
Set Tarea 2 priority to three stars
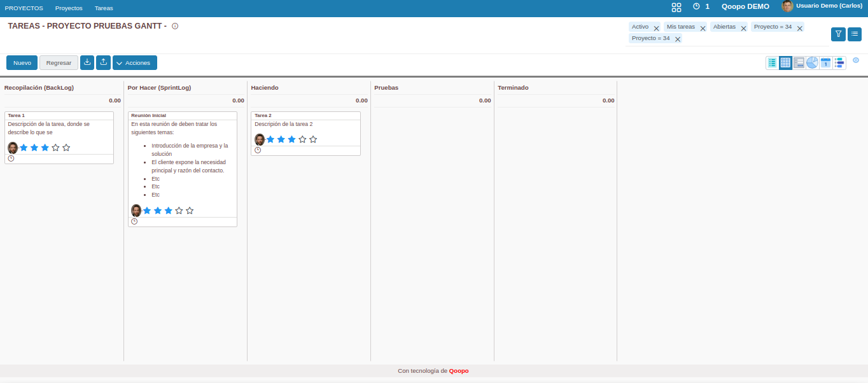pos(292,139)
